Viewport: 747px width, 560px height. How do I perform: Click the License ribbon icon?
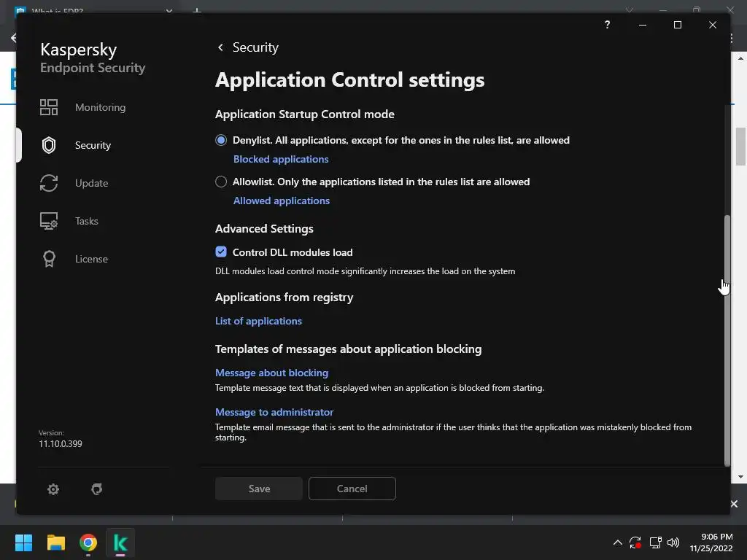click(49, 259)
